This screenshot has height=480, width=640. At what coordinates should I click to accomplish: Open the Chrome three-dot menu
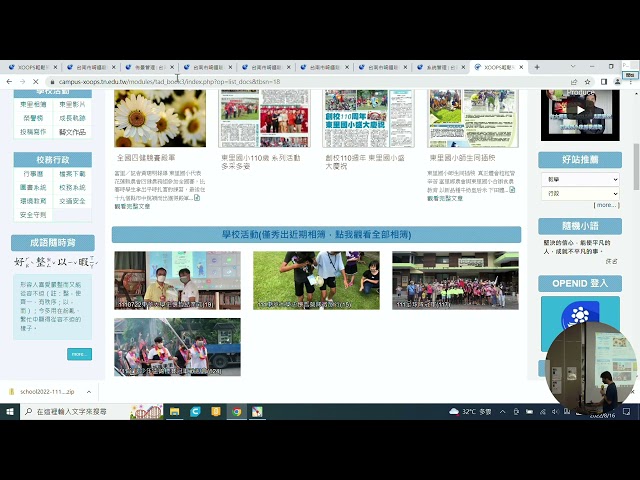click(x=631, y=82)
